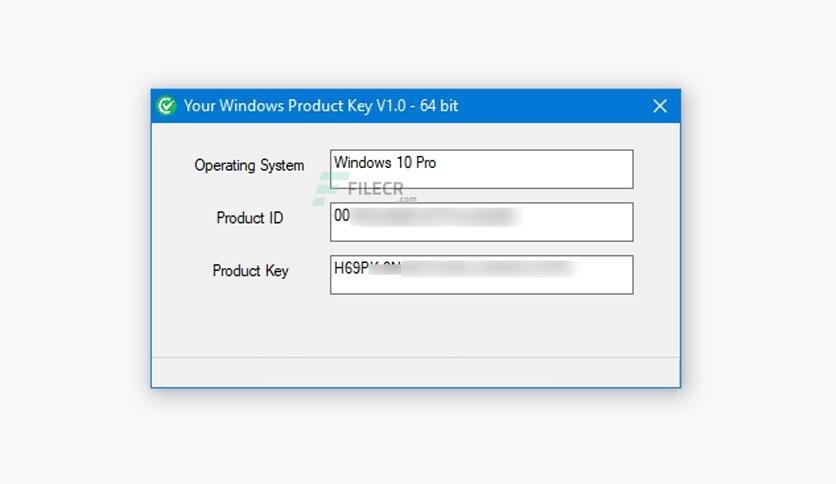Click the '64 bit' text in title bar
This screenshot has height=484, width=836.
click(439, 106)
